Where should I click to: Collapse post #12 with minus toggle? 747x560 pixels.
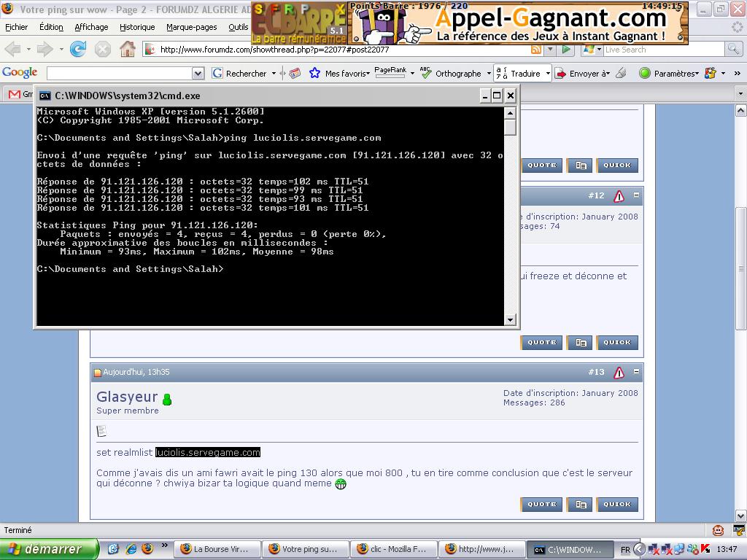click(x=636, y=195)
